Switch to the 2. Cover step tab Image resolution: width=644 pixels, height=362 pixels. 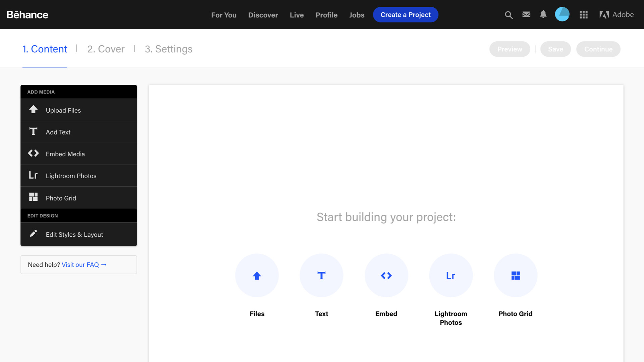pos(106,49)
